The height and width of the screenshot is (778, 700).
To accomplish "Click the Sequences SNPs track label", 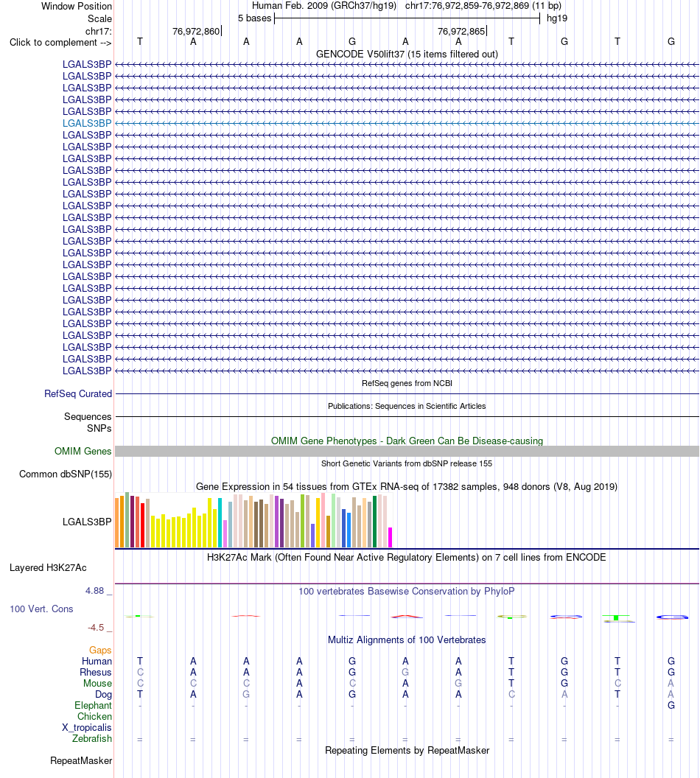I will [x=88, y=422].
